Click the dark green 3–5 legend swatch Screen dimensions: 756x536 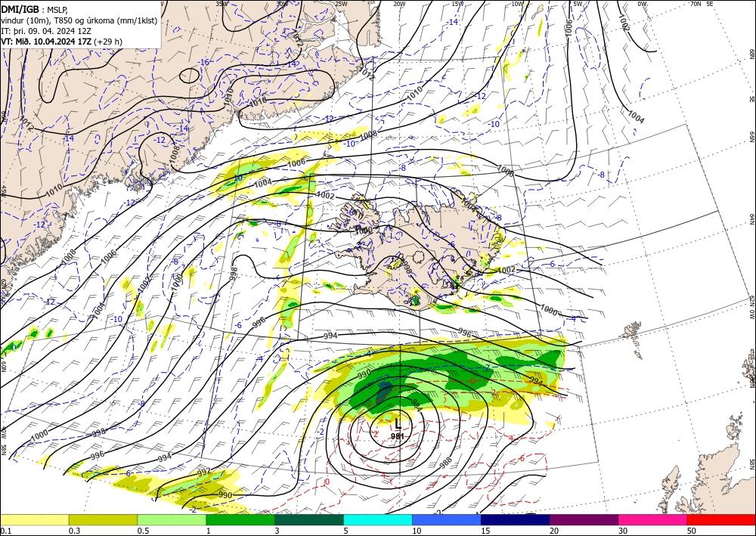point(309,519)
